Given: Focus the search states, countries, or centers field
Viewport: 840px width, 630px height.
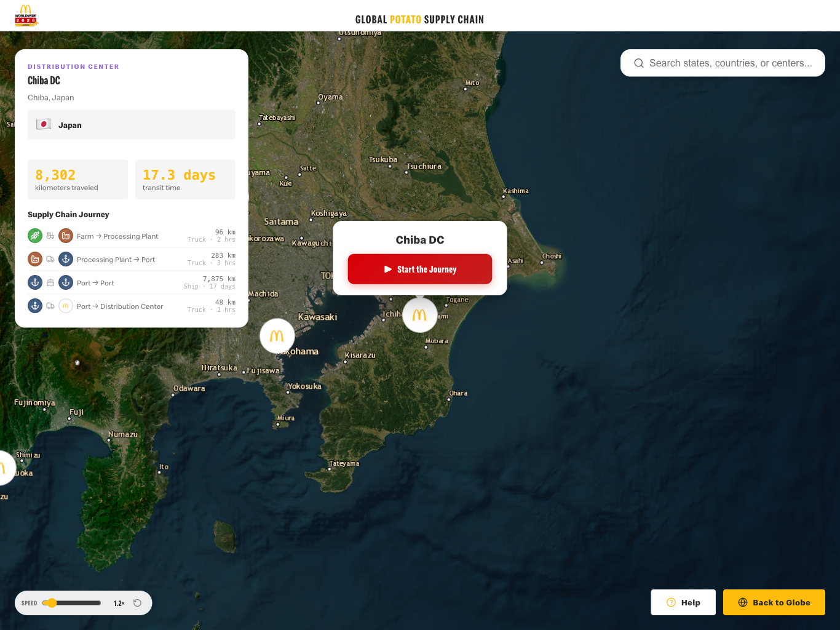Looking at the screenshot, I should pyautogui.click(x=723, y=63).
